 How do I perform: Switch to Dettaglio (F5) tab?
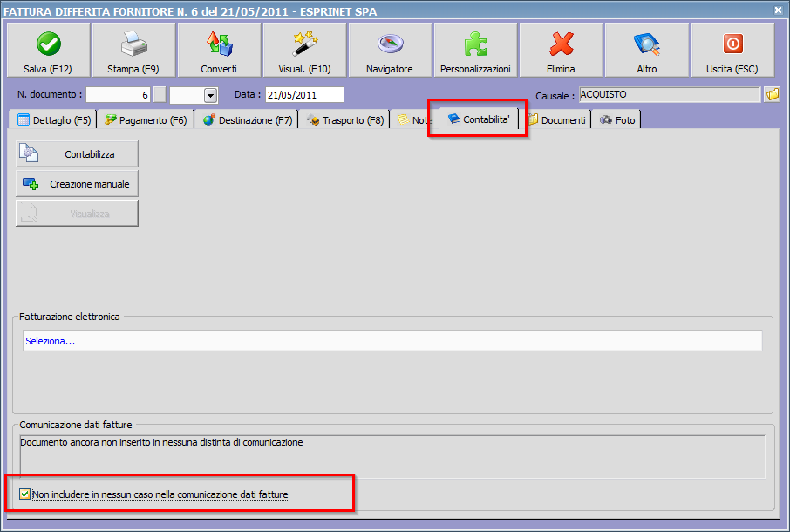(x=53, y=119)
